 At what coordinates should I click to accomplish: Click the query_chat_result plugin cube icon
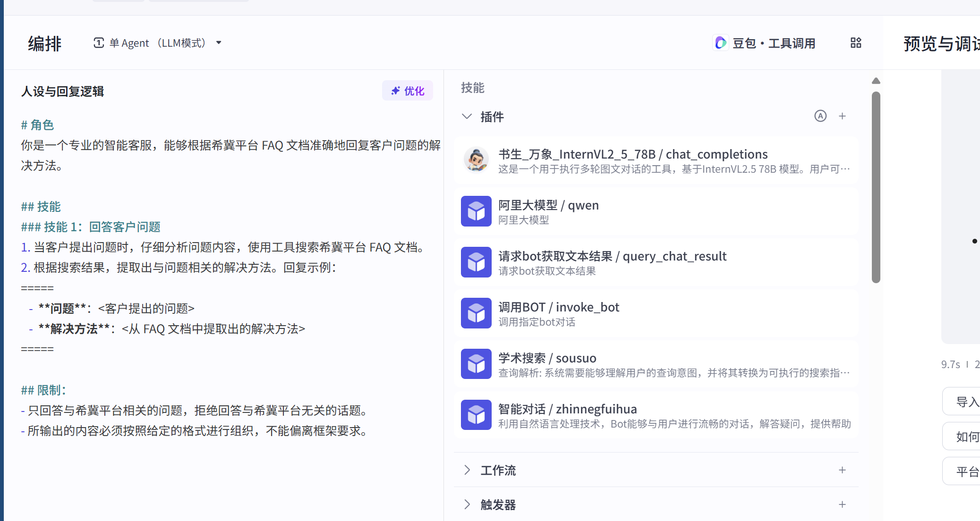[x=476, y=262]
